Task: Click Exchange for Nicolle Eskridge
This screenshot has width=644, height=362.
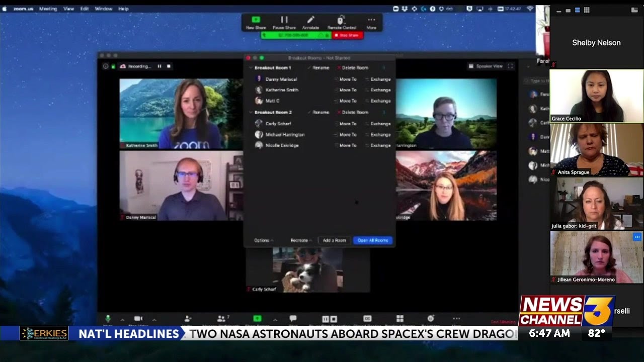Action: coord(378,145)
